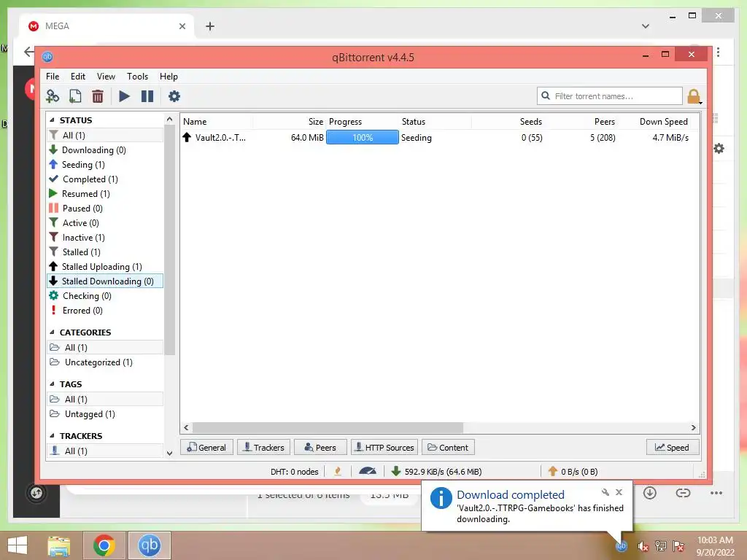Image resolution: width=747 pixels, height=560 pixels.
Task: Click the magnifier icon in the filter box
Action: [x=546, y=96]
